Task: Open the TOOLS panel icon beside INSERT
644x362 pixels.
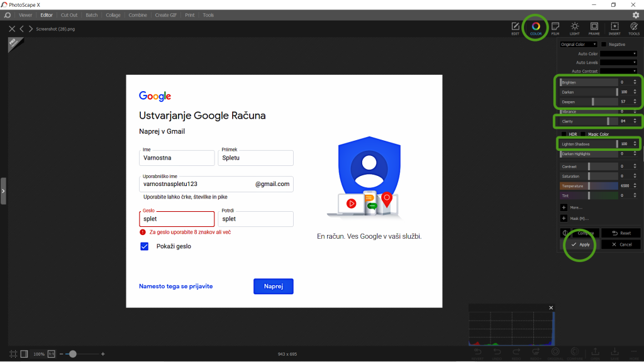Action: coord(634,28)
